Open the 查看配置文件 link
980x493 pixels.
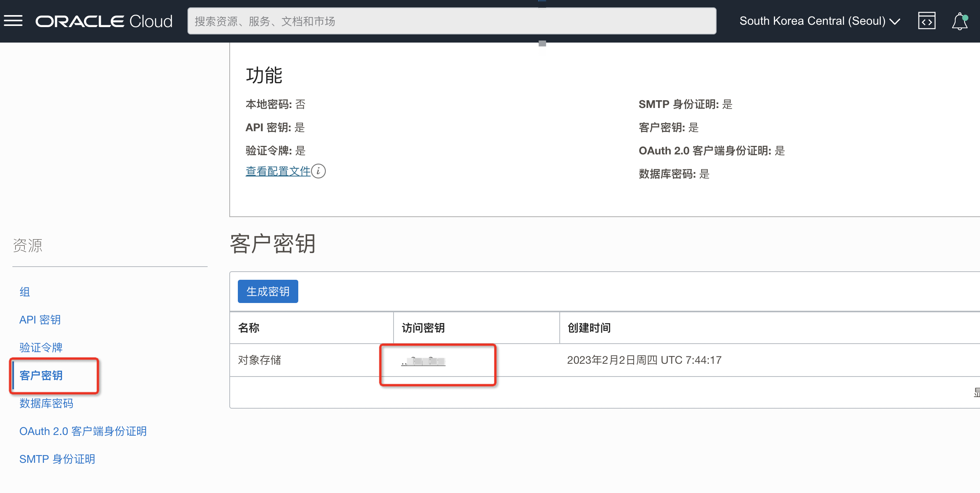pos(278,171)
